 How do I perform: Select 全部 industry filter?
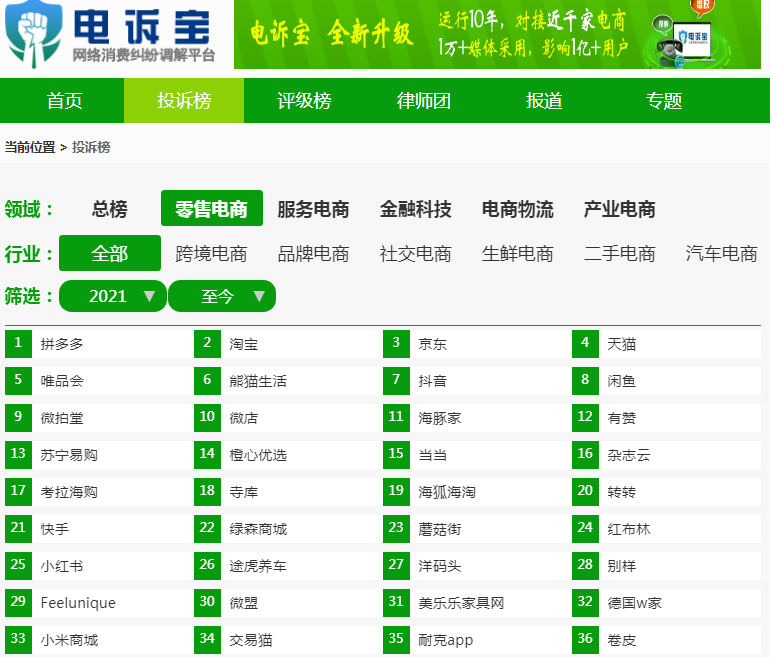(110, 253)
